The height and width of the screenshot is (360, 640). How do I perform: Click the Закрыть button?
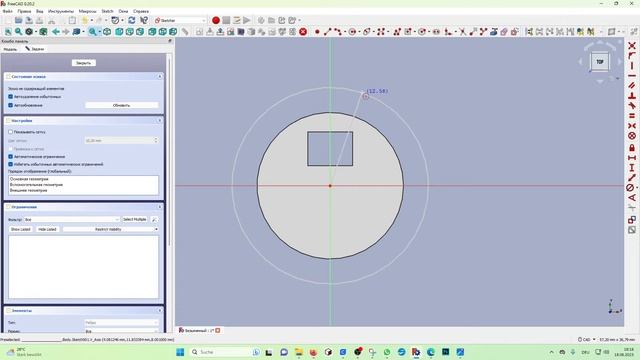point(84,63)
